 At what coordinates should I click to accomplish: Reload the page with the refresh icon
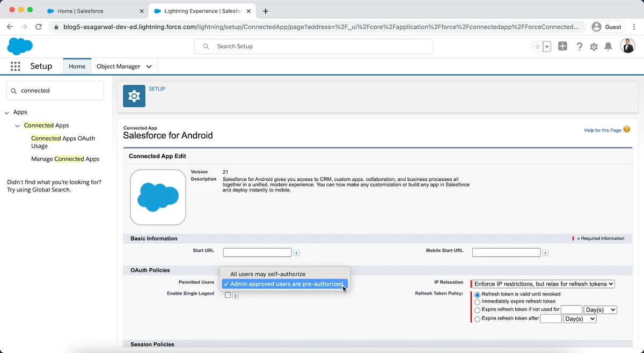coord(39,27)
